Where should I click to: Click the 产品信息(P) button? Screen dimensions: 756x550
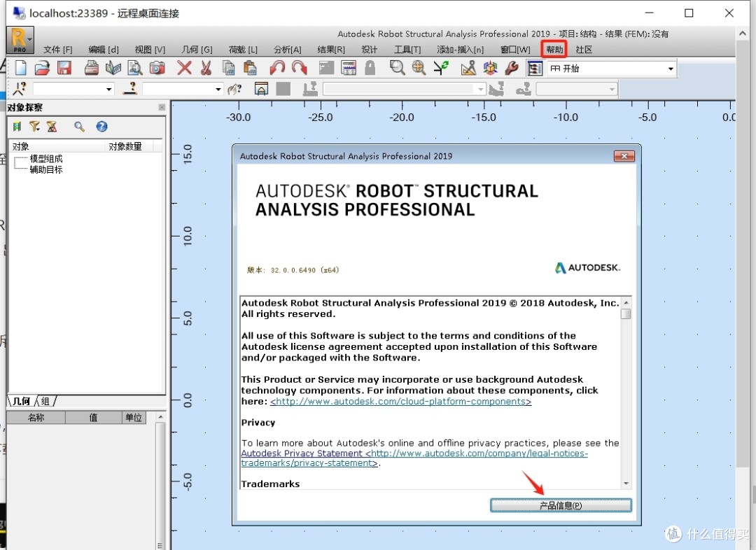[x=561, y=505]
